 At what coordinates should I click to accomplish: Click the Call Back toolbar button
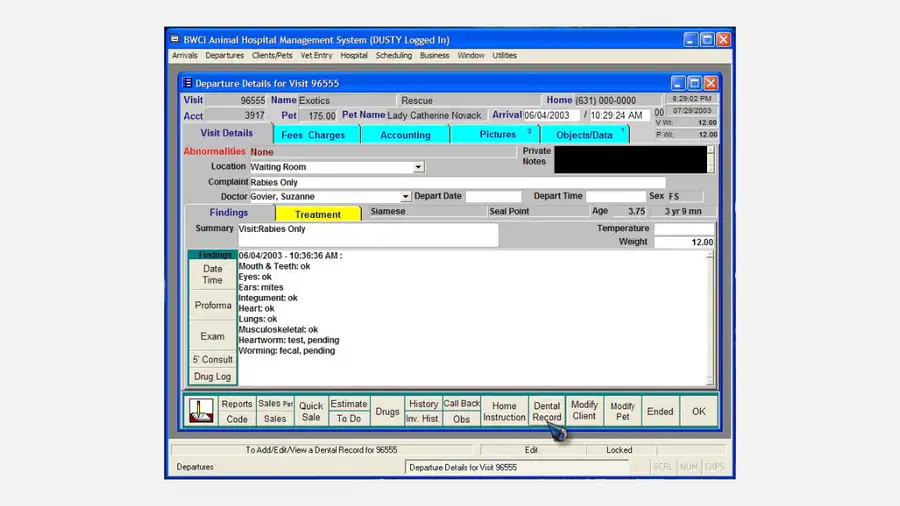461,403
